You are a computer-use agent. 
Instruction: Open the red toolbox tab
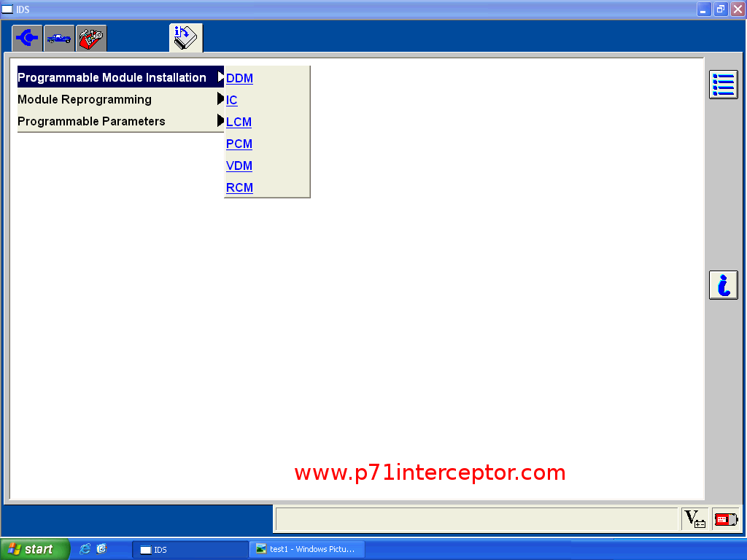pos(91,38)
